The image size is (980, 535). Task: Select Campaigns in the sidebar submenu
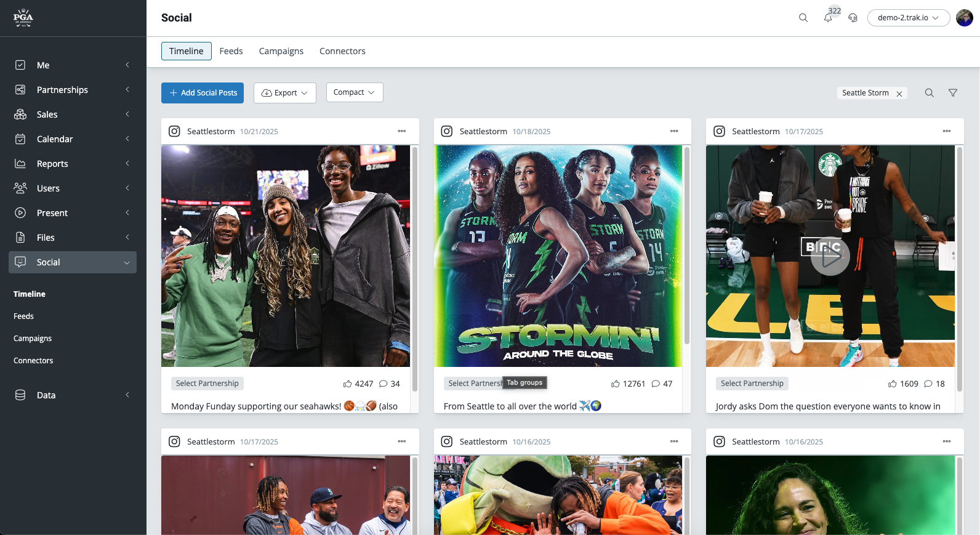pos(33,339)
